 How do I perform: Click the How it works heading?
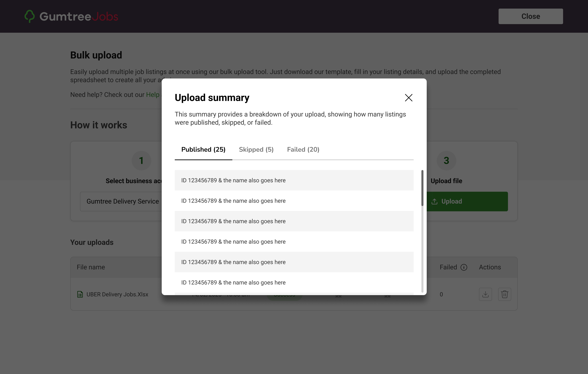click(99, 125)
